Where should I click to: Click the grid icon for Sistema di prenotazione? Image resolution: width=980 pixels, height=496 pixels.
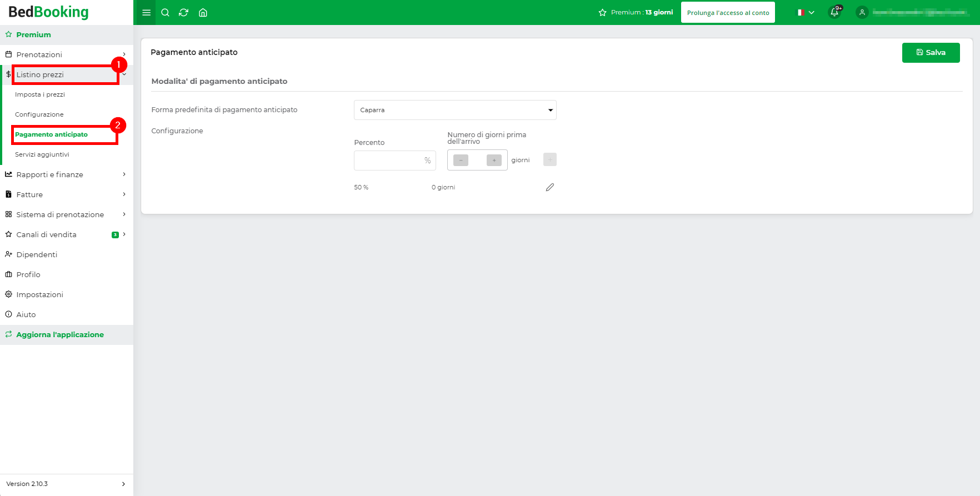(x=8, y=214)
